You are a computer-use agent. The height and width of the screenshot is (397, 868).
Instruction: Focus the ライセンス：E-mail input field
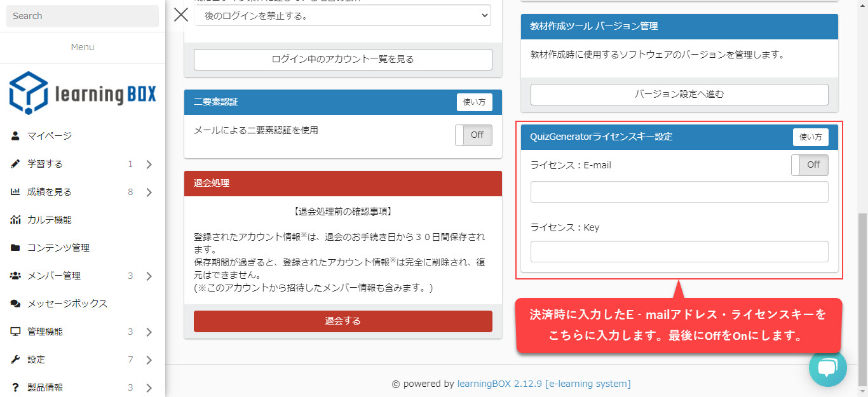coord(679,192)
